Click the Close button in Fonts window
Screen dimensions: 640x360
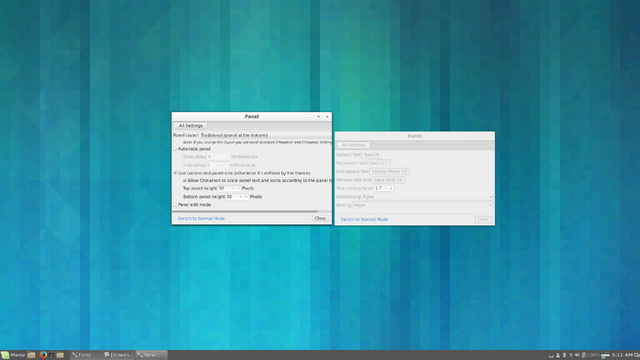[x=483, y=219]
